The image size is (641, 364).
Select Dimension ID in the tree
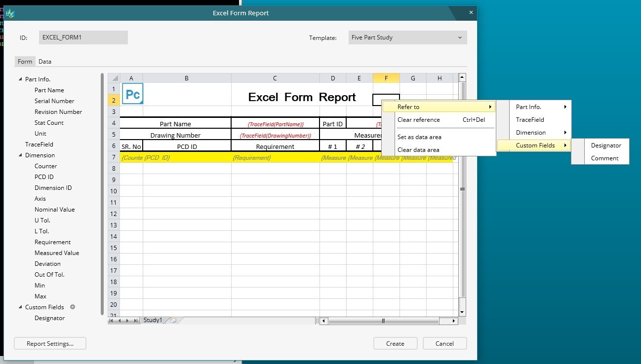(x=53, y=188)
